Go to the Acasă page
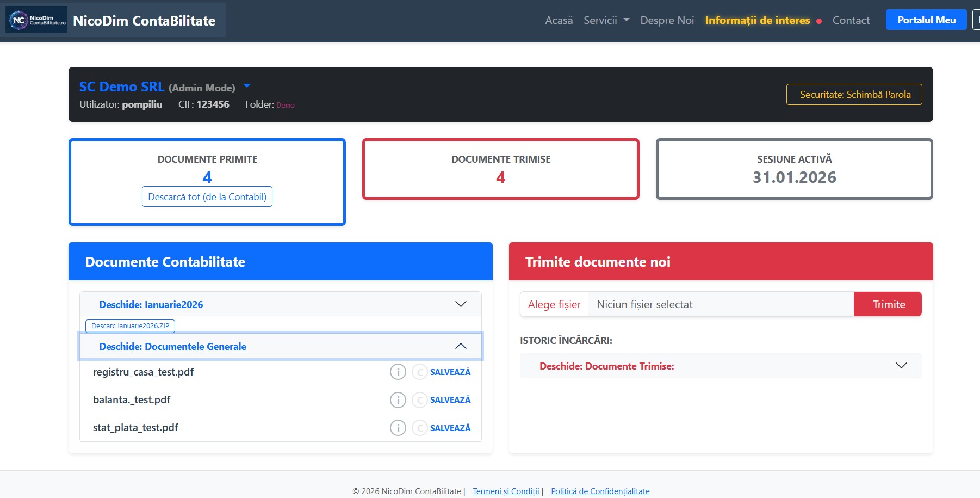 (559, 20)
